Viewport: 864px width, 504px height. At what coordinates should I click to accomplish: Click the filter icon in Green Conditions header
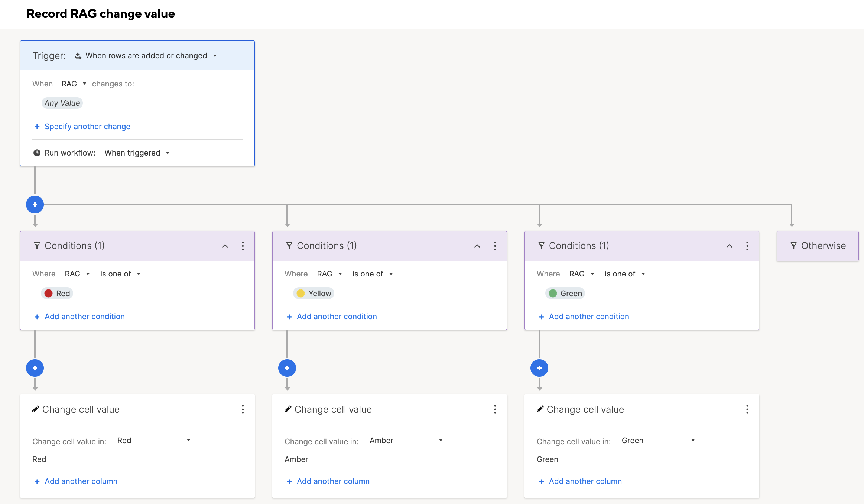tap(541, 246)
